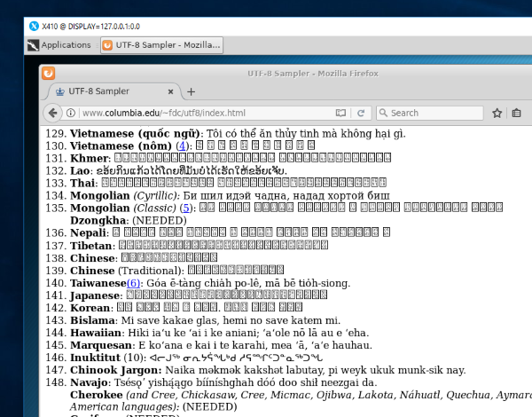Click the Firefox icon in the window title bar
532x417 pixels.
click(x=49, y=74)
